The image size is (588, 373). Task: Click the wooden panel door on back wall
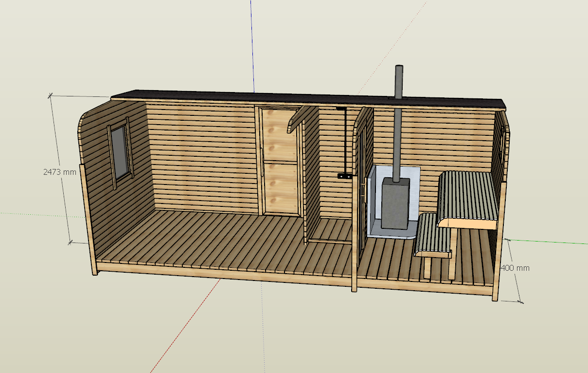click(280, 161)
